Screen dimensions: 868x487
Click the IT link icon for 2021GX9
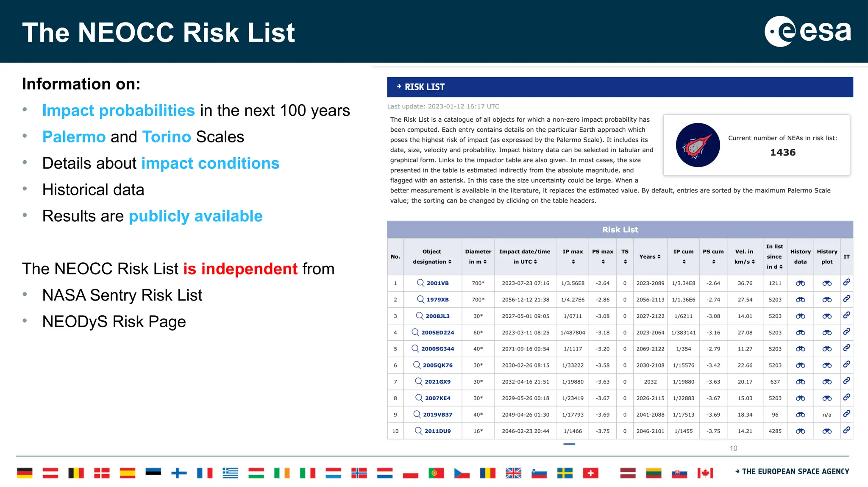click(846, 381)
